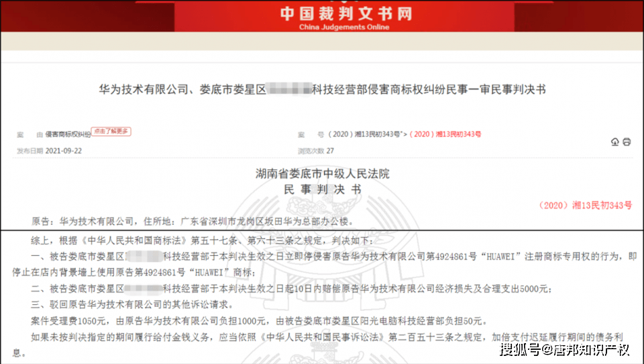Click the 中国裁判文书网 site logo
Viewport: 644px width, 364px height.
[x=345, y=13]
